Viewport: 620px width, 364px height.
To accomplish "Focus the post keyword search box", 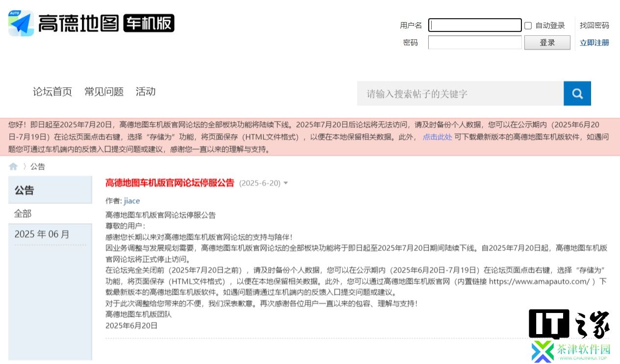I will [460, 93].
